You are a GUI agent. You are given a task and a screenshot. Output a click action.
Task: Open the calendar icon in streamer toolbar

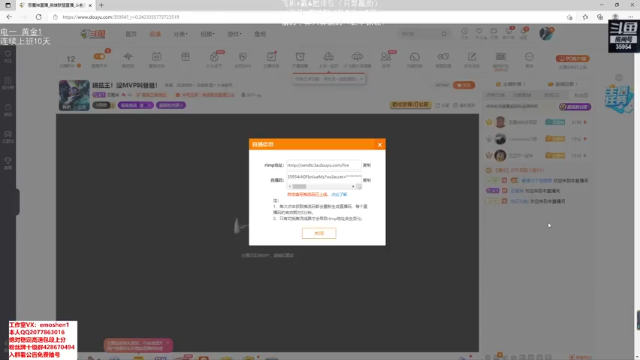157,57
